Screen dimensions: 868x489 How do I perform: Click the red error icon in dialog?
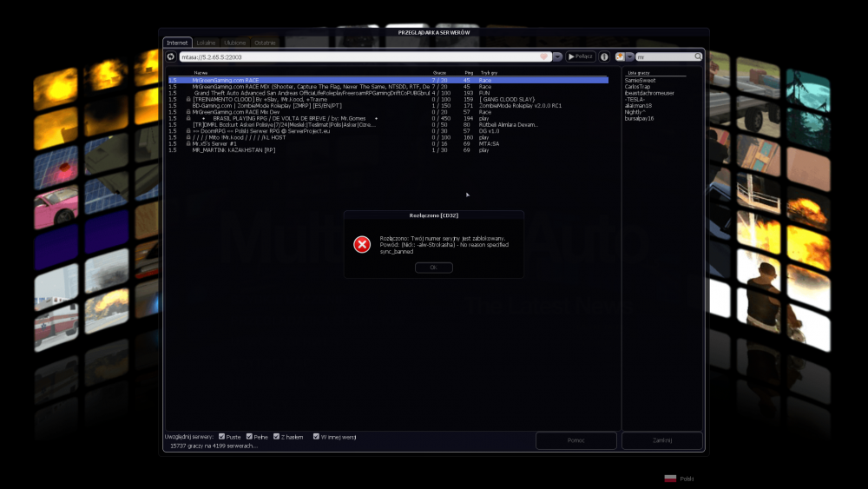click(362, 244)
